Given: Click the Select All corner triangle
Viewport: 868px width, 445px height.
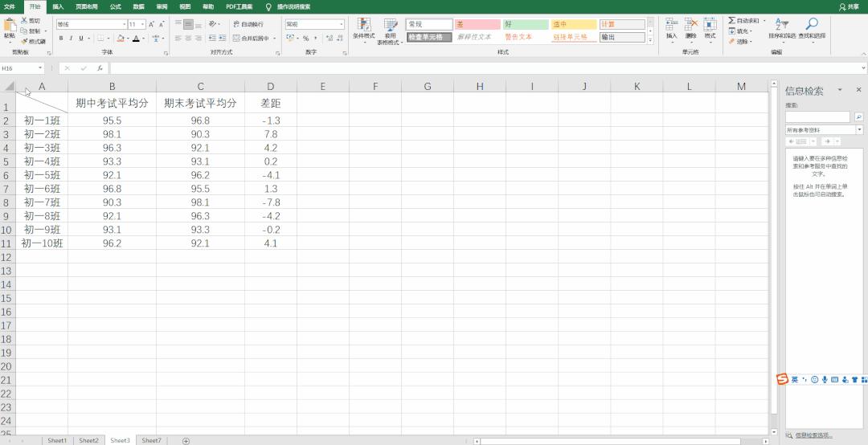Looking at the screenshot, I should coord(10,86).
